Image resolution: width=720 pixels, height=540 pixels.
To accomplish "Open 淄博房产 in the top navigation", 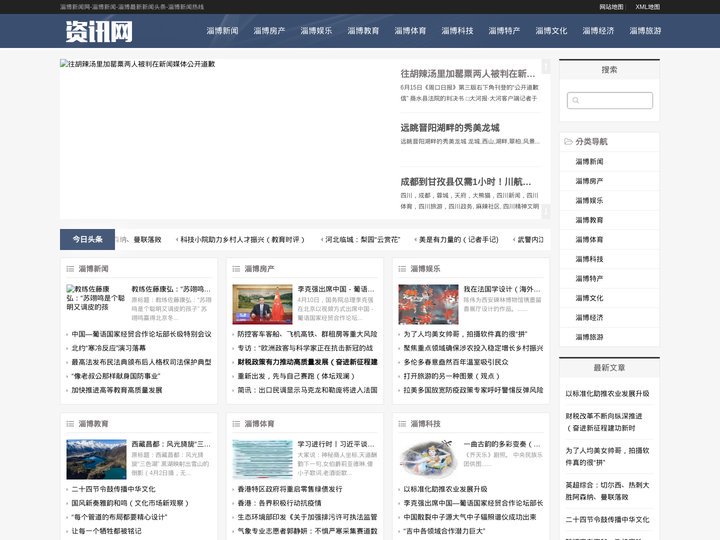I will point(269,31).
